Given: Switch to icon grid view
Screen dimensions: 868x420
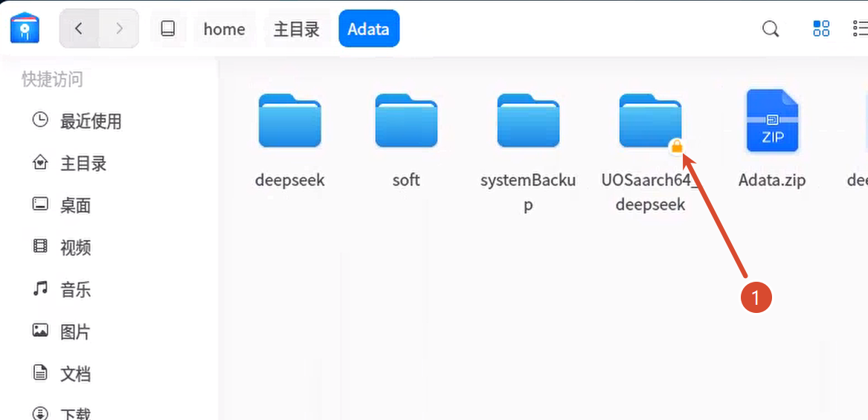Looking at the screenshot, I should 821,28.
